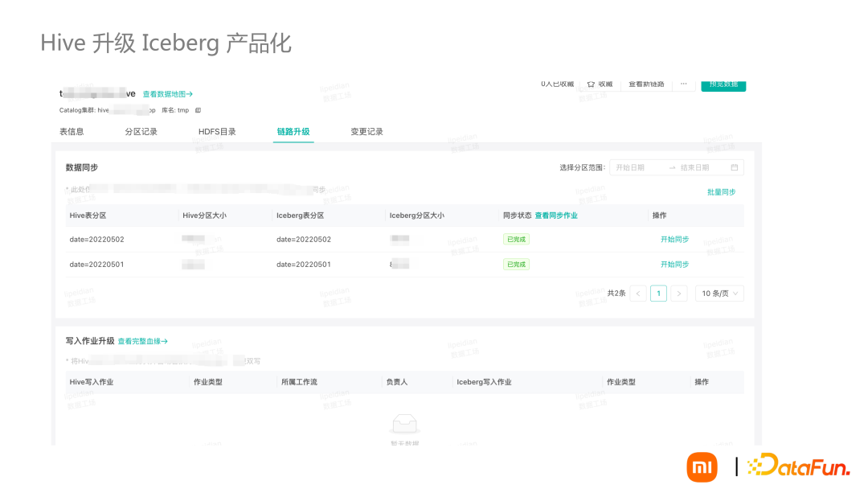Click the DataFun logo on the slide

[x=799, y=466]
